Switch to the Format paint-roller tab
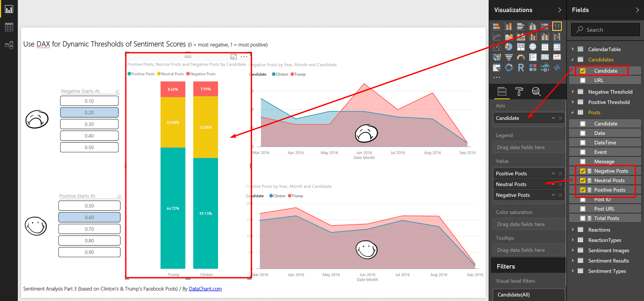 (519, 92)
